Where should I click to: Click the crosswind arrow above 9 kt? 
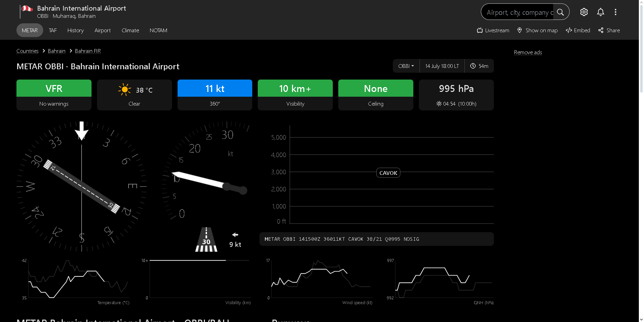(235, 235)
